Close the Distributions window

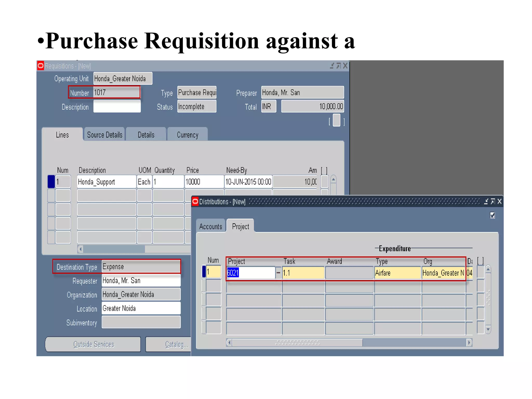pos(499,201)
